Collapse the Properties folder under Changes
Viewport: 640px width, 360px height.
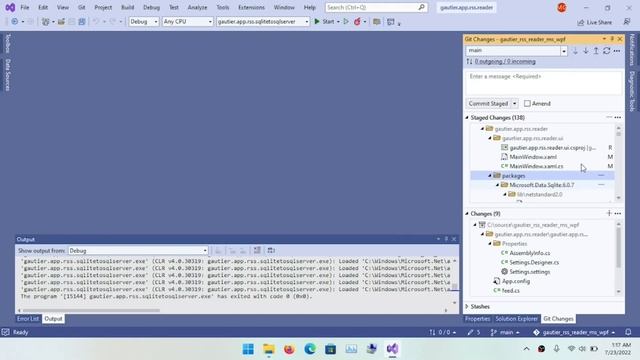pyautogui.click(x=490, y=244)
